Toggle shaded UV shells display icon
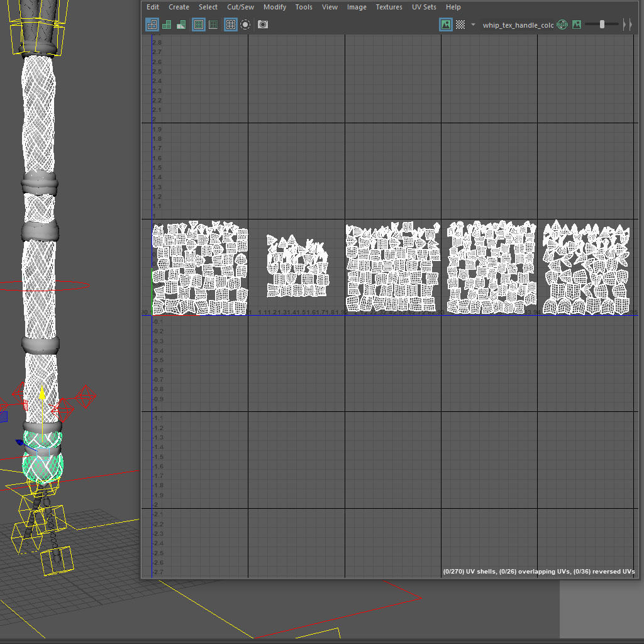The width and height of the screenshot is (644, 644). pos(167,25)
